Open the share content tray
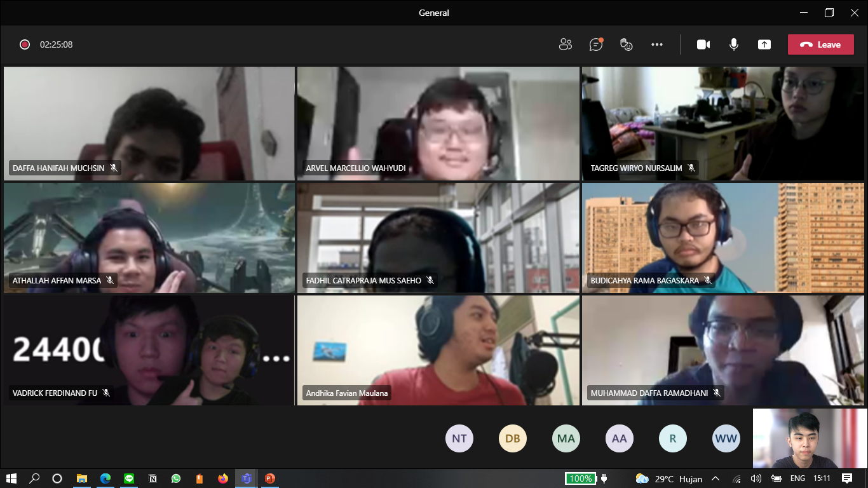 [x=764, y=44]
